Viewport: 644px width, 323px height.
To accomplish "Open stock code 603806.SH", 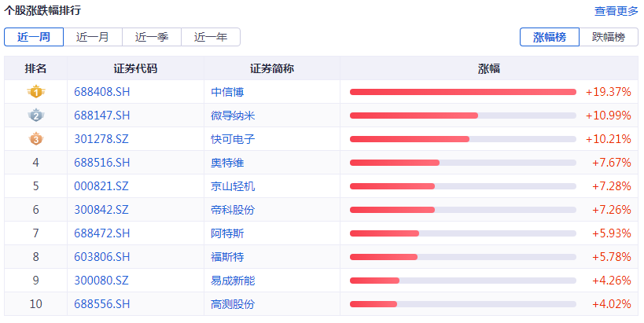I will click(x=101, y=257).
